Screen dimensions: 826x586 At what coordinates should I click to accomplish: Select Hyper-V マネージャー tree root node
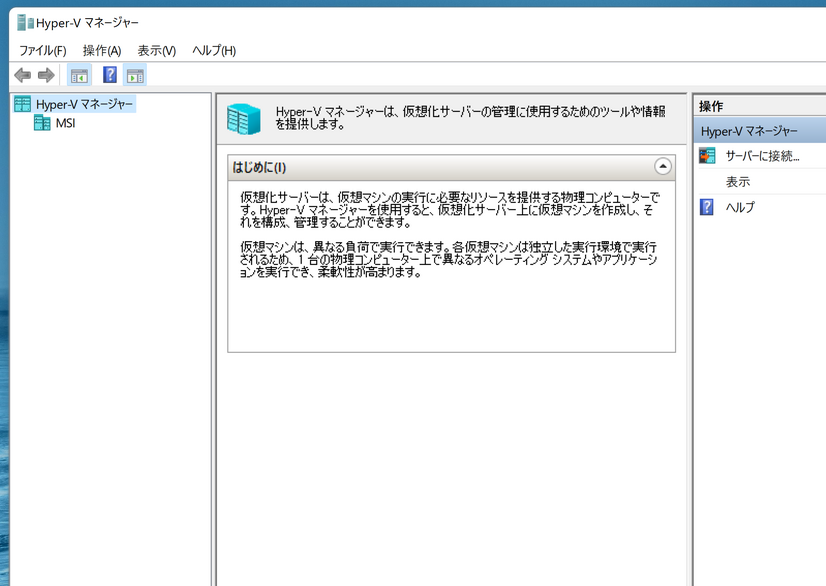click(84, 104)
